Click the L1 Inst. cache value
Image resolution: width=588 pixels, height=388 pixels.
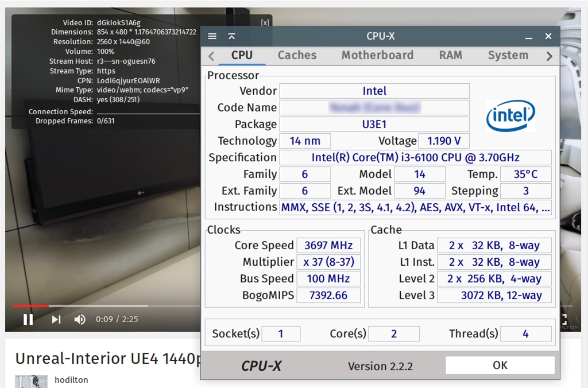494,262
